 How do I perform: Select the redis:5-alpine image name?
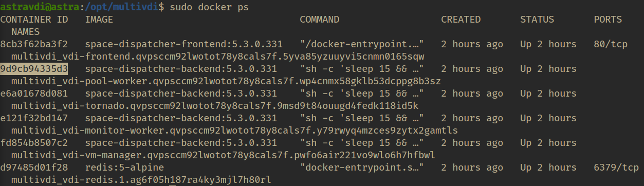pyautogui.click(x=124, y=168)
